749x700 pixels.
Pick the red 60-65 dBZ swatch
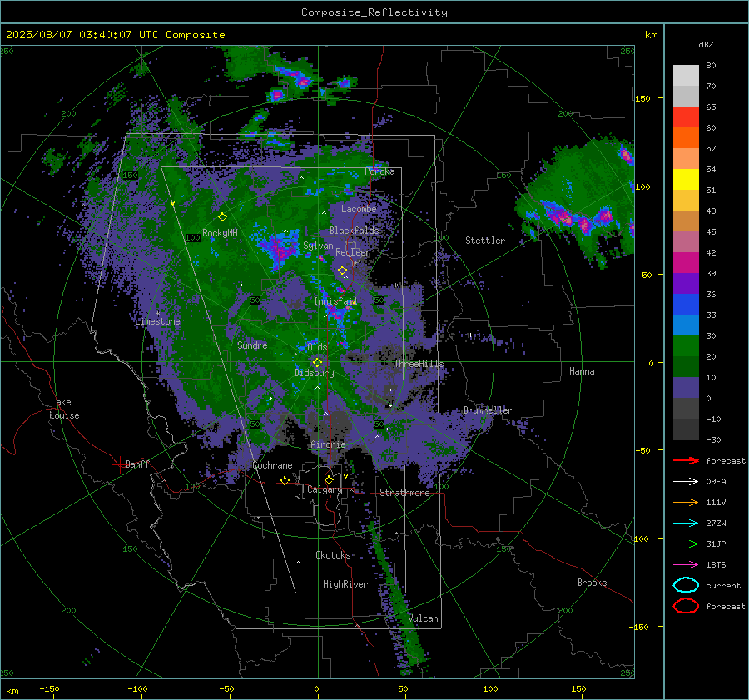pyautogui.click(x=686, y=117)
